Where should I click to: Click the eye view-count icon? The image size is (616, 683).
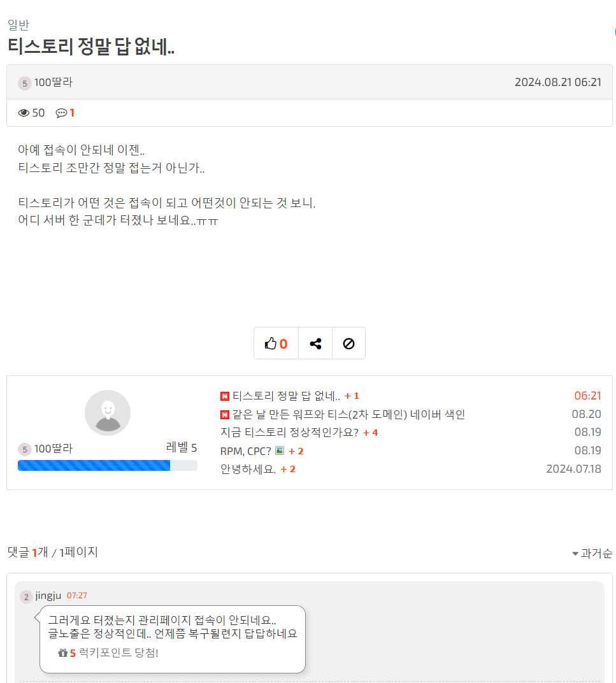tap(24, 113)
